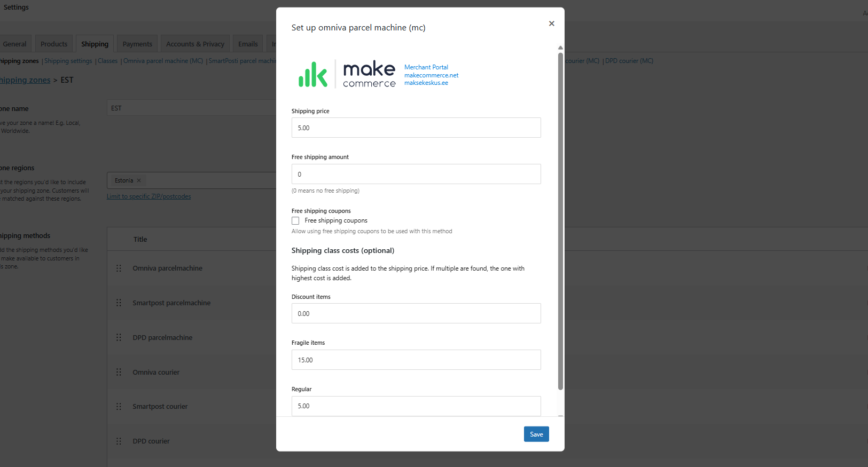The image size is (868, 467).
Task: Click the dialog's vertical scrollbar thumb
Action: click(x=560, y=221)
